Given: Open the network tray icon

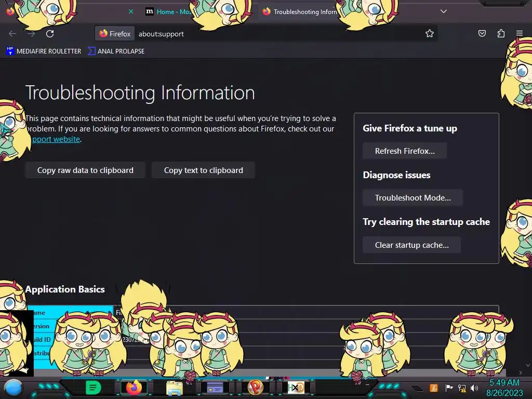Looking at the screenshot, I should (462, 388).
